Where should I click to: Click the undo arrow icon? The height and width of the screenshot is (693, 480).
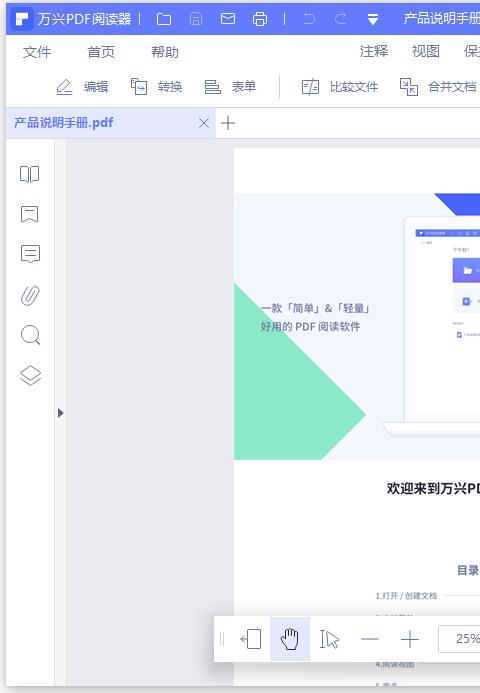[309, 19]
